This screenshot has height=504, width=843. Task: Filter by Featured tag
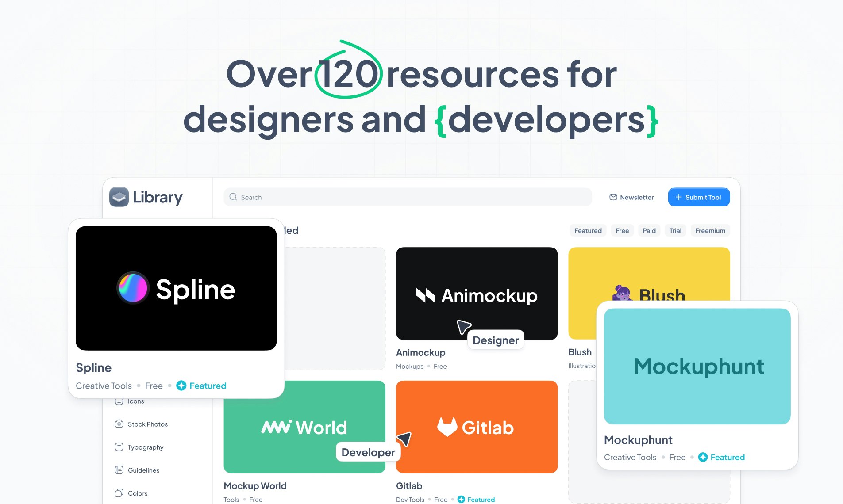pyautogui.click(x=588, y=230)
